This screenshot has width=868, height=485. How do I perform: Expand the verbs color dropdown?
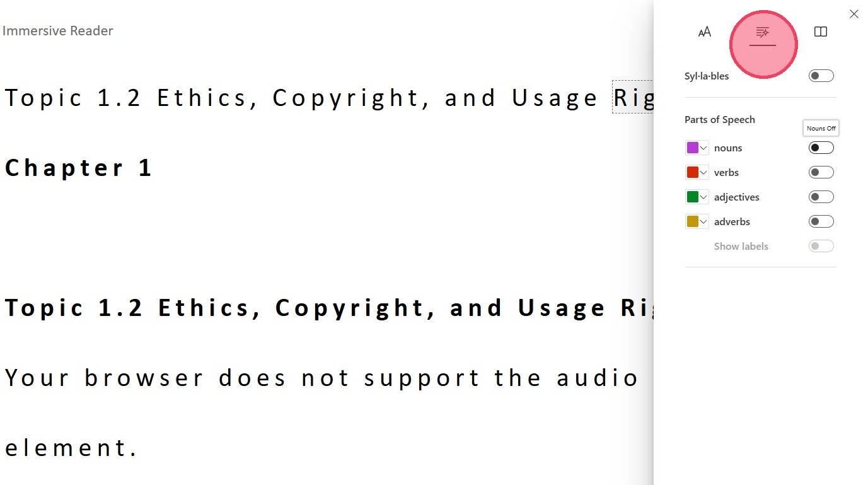pos(703,172)
